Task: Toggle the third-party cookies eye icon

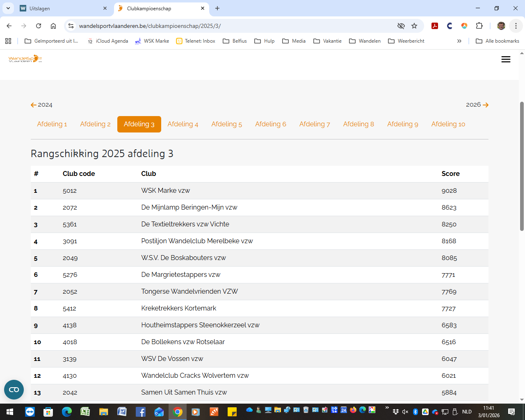Action: pyautogui.click(x=401, y=26)
